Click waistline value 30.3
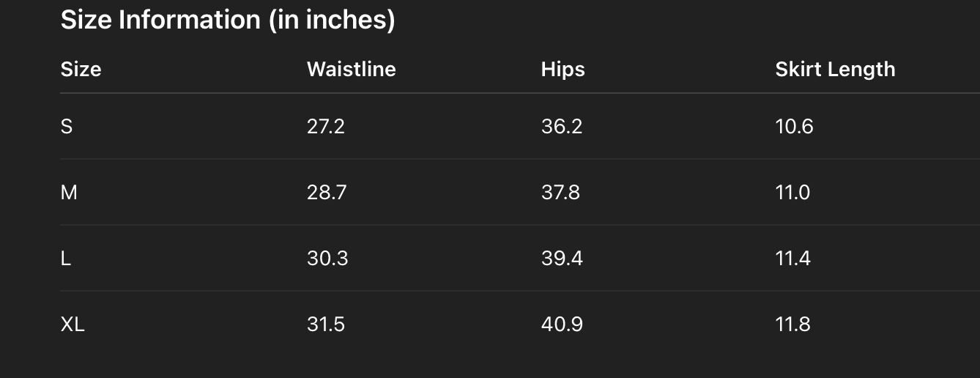This screenshot has height=378, width=980. pyautogui.click(x=327, y=259)
